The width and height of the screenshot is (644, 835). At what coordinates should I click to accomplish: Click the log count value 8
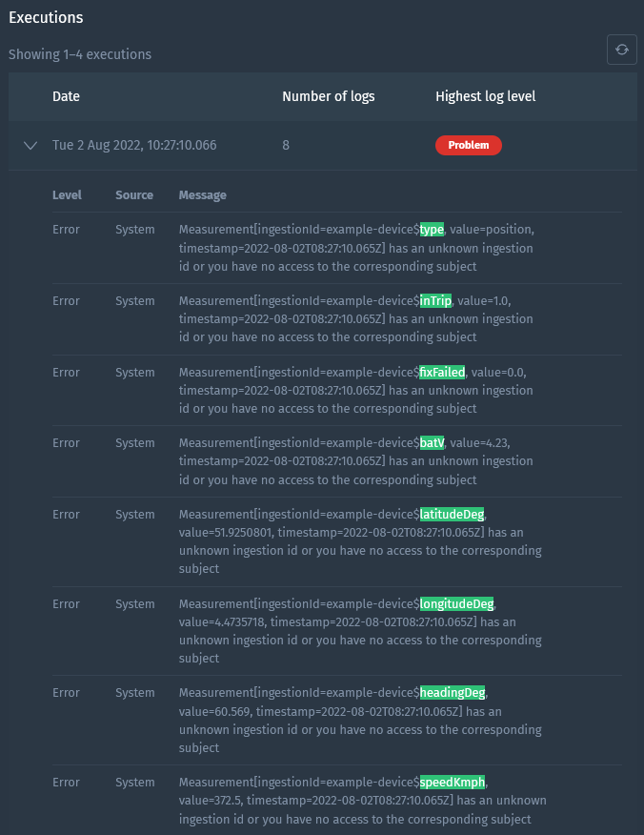285,145
